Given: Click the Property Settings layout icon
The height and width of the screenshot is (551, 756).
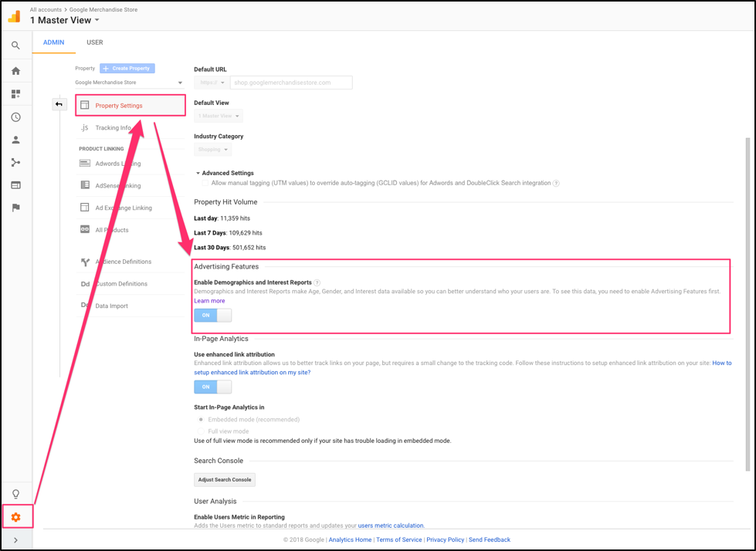Looking at the screenshot, I should point(85,105).
